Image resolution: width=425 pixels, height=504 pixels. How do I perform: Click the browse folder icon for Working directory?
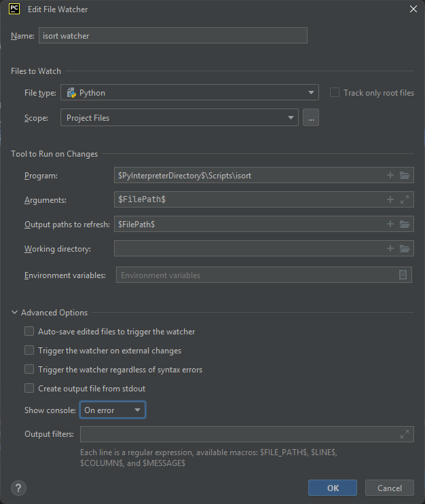[x=405, y=248]
